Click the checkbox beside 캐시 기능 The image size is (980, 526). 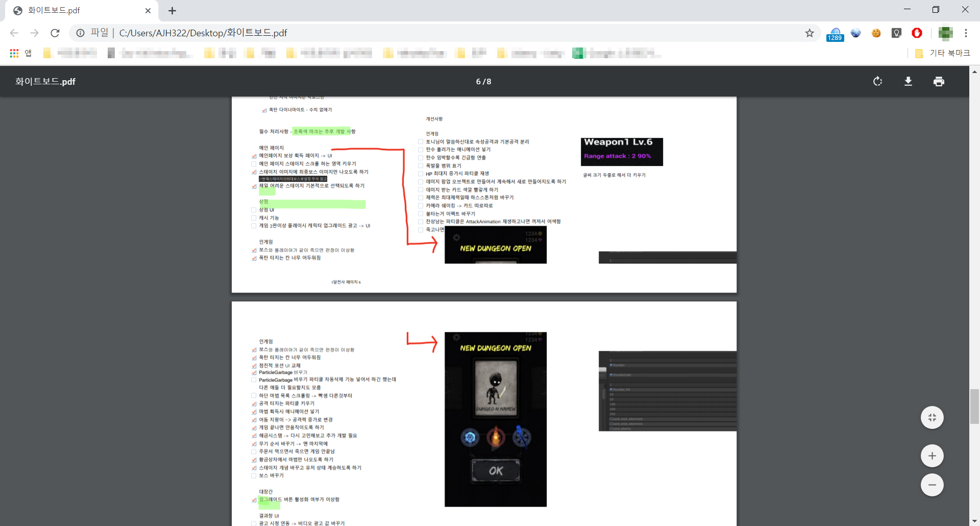click(x=254, y=218)
